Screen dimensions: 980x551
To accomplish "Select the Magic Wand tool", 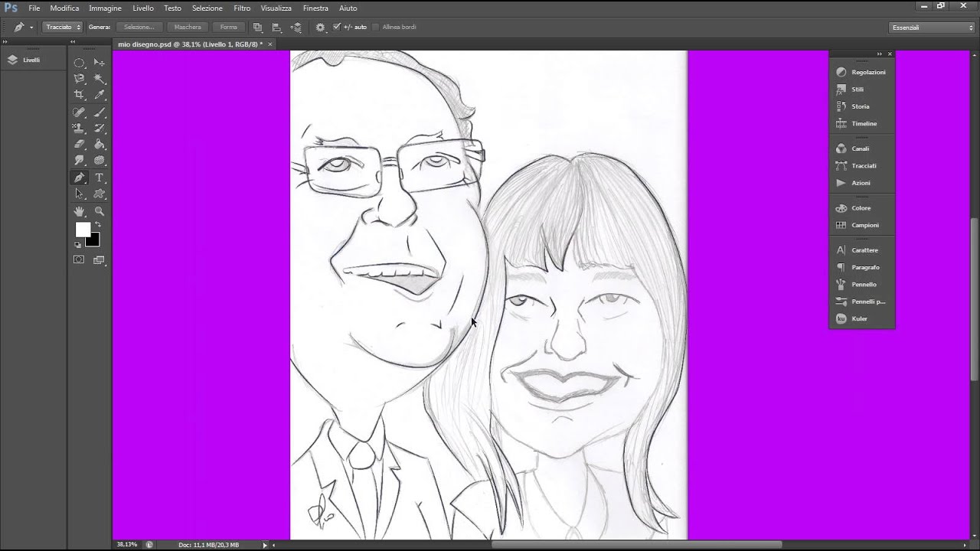I will [x=99, y=79].
